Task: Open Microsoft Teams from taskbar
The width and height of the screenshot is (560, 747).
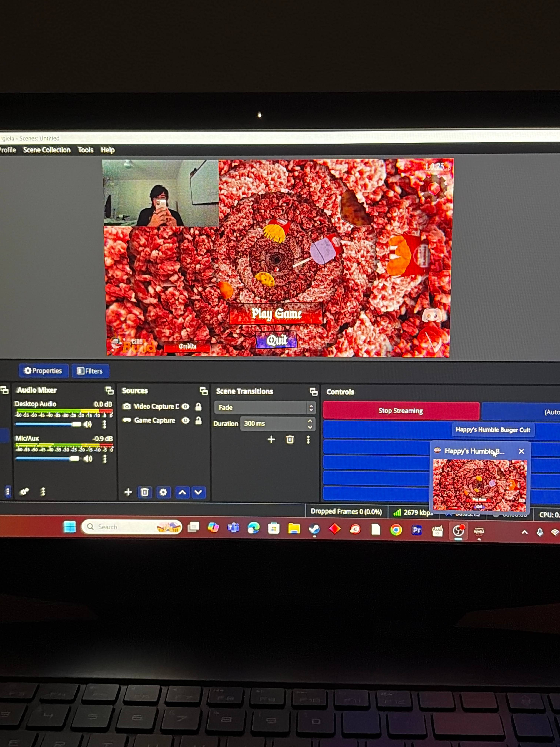Action: (x=233, y=527)
